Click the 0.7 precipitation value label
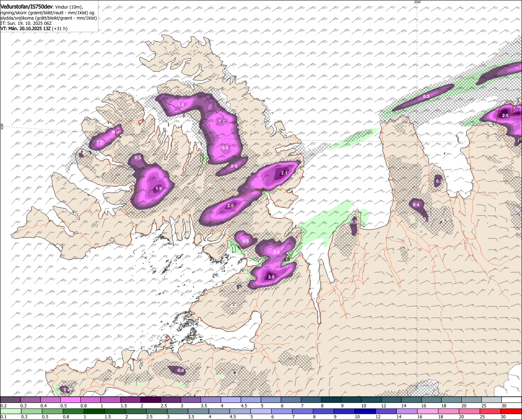This screenshot has width=522, height=420. [99, 143]
